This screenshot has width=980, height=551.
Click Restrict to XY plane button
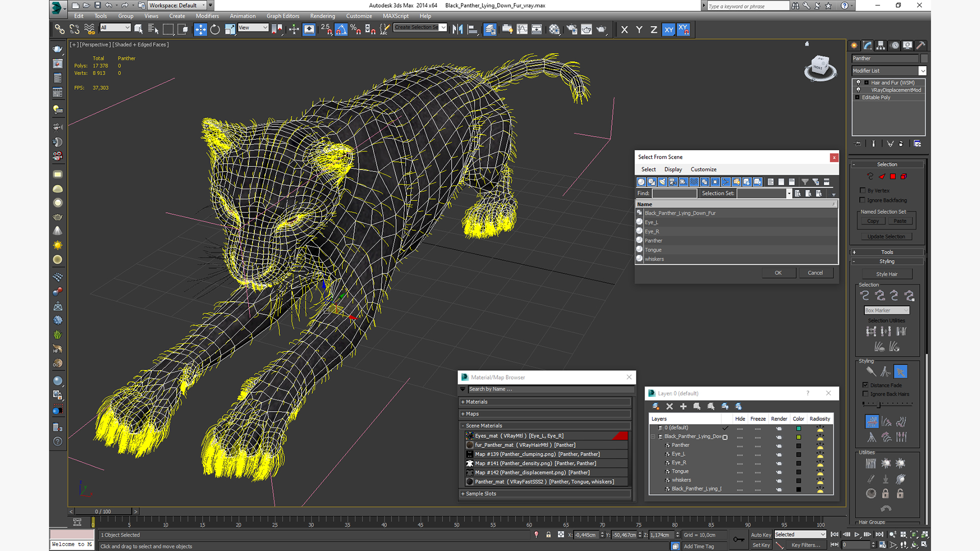pos(669,30)
